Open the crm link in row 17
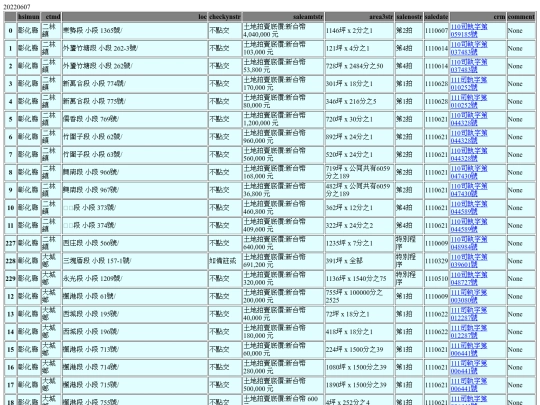Viewport: 540px width, 405px height. click(469, 385)
